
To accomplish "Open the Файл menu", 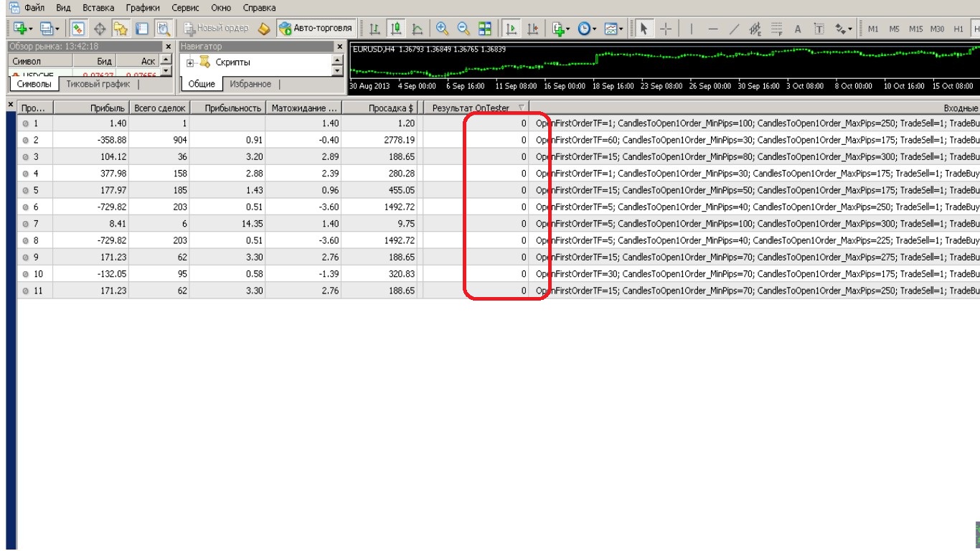I will 34,8.
